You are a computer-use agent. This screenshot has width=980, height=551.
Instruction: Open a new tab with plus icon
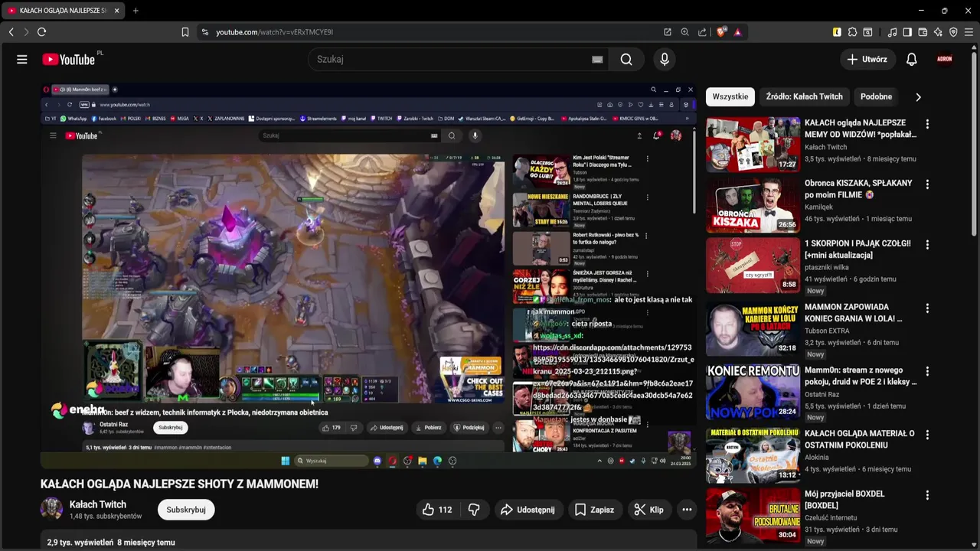[x=136, y=11]
